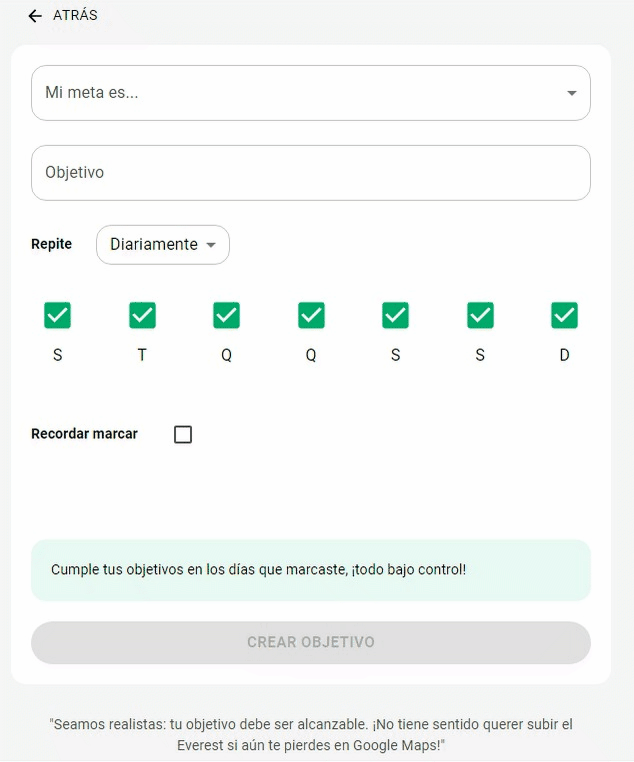
Task: Uncheck the second Q day checkbox
Action: click(x=311, y=315)
